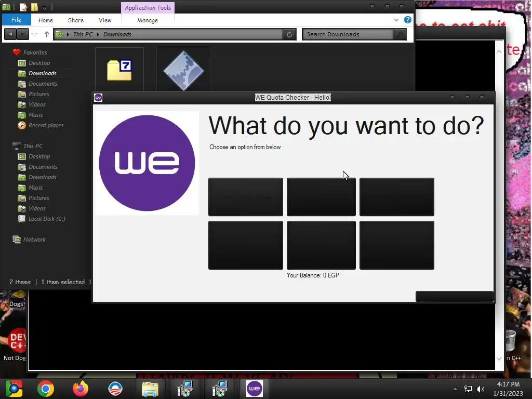Launch Firefox from the taskbar
Image resolution: width=532 pixels, height=399 pixels.
(x=81, y=389)
